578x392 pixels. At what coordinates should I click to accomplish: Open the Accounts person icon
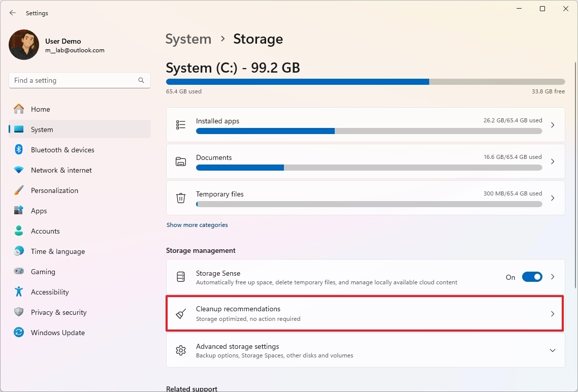pos(19,231)
